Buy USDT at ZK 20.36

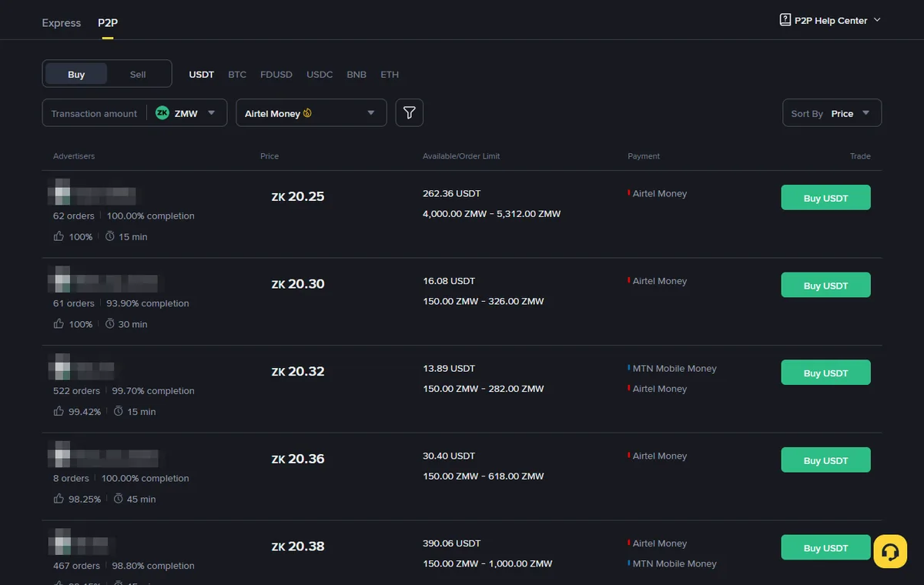[825, 460]
